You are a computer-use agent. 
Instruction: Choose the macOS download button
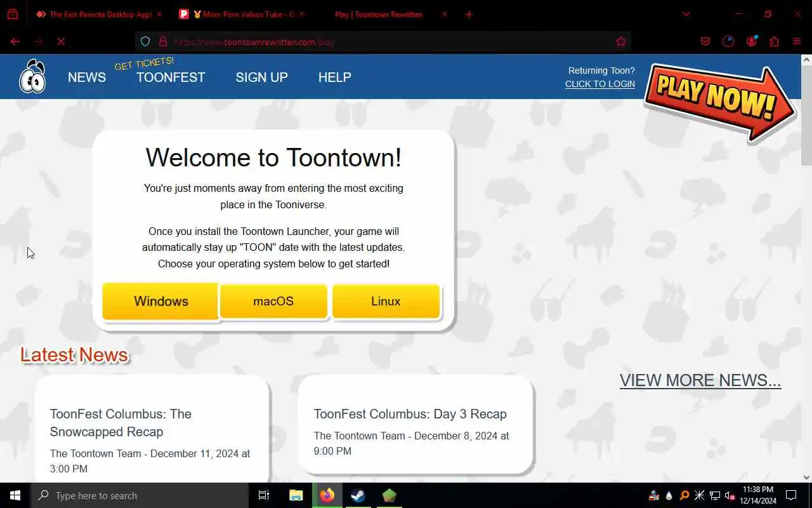pyautogui.click(x=273, y=302)
